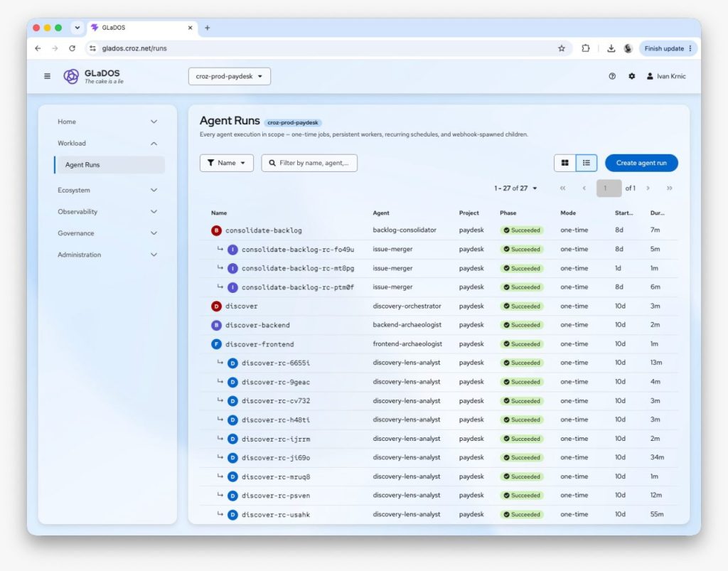Image resolution: width=728 pixels, height=571 pixels.
Task: Click the I icon for consolidate-backlog-rc-fo49u
Action: coord(232,250)
